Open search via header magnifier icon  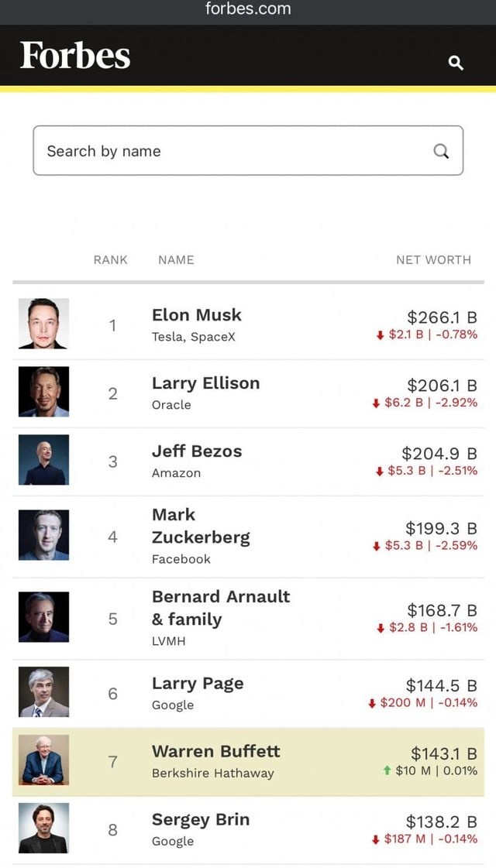pyautogui.click(x=456, y=63)
